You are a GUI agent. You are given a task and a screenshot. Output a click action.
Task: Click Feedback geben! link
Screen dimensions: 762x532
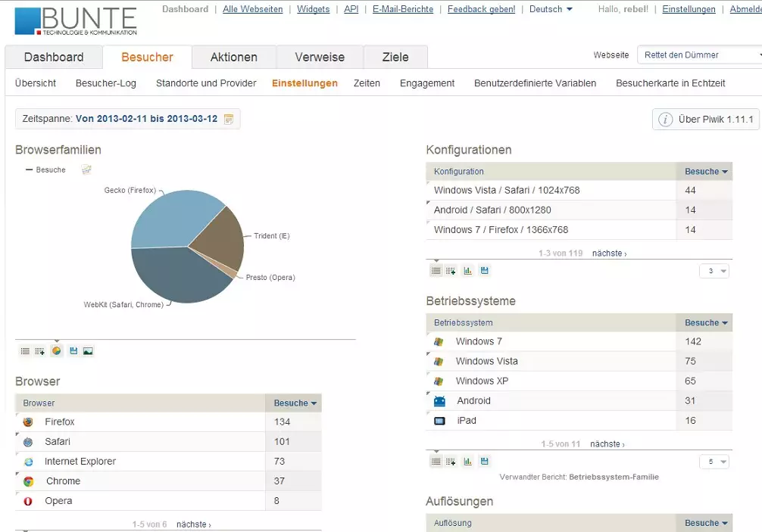pyautogui.click(x=481, y=9)
